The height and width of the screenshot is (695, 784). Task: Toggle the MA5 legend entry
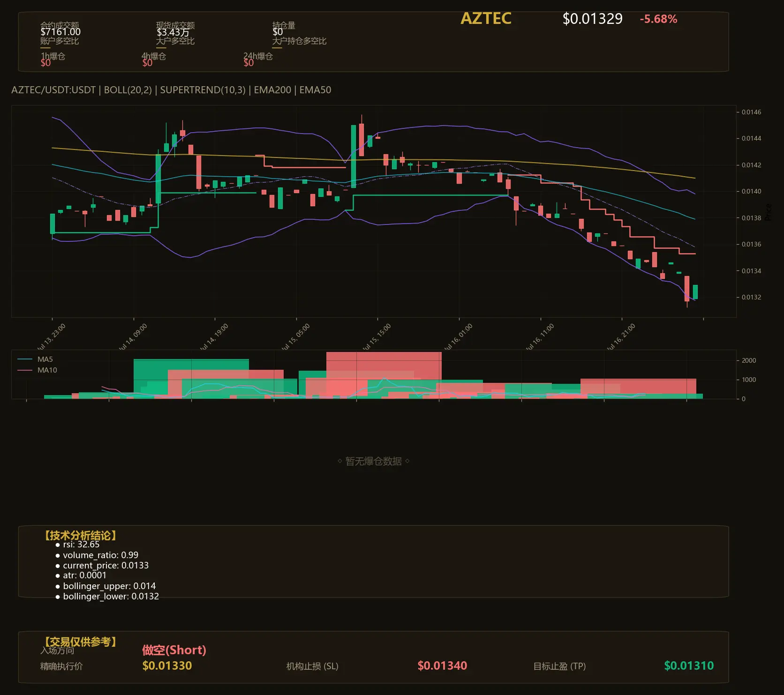pos(35,359)
